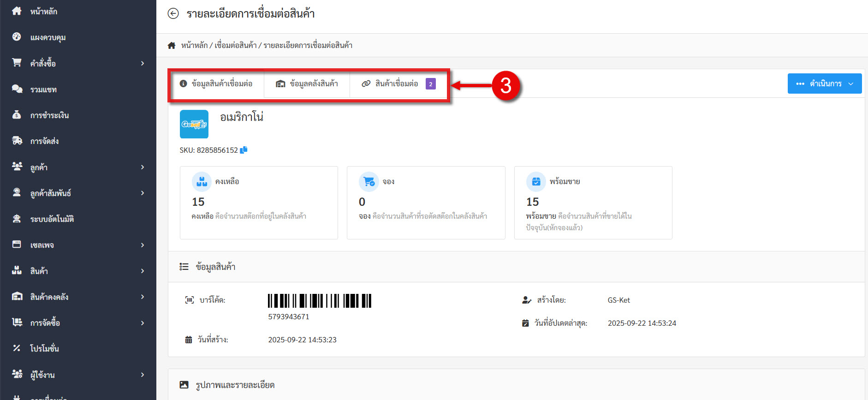
Task: Open โปรโมชั่น promotions from sidebar
Action: (44, 349)
